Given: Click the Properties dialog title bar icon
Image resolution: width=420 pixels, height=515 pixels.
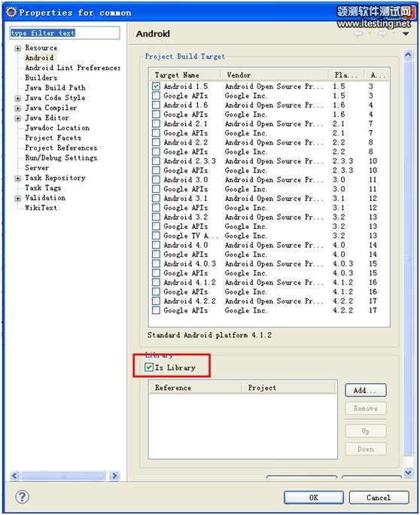Looking at the screenshot, I should pyautogui.click(x=11, y=12).
